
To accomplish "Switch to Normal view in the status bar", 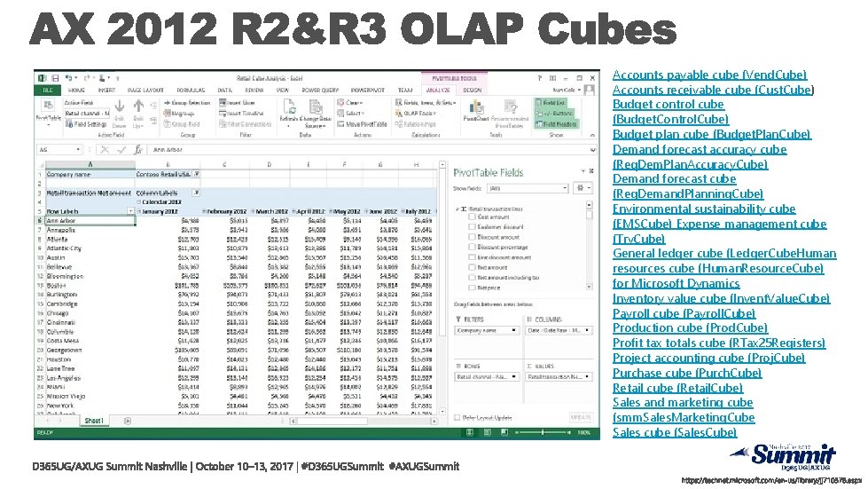I will click(x=469, y=432).
